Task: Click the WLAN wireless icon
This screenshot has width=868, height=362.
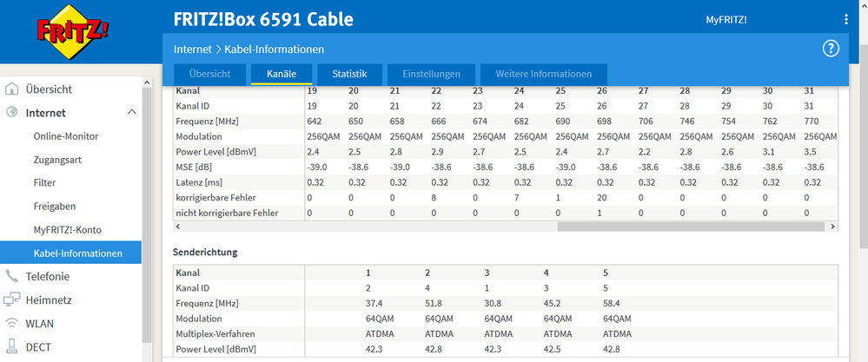Action: pos(12,324)
